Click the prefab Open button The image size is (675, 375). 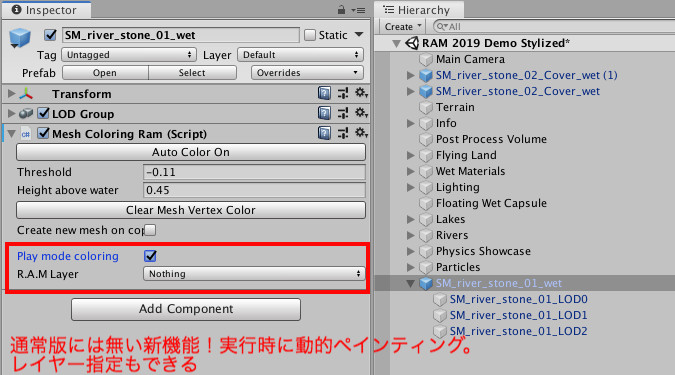105,73
